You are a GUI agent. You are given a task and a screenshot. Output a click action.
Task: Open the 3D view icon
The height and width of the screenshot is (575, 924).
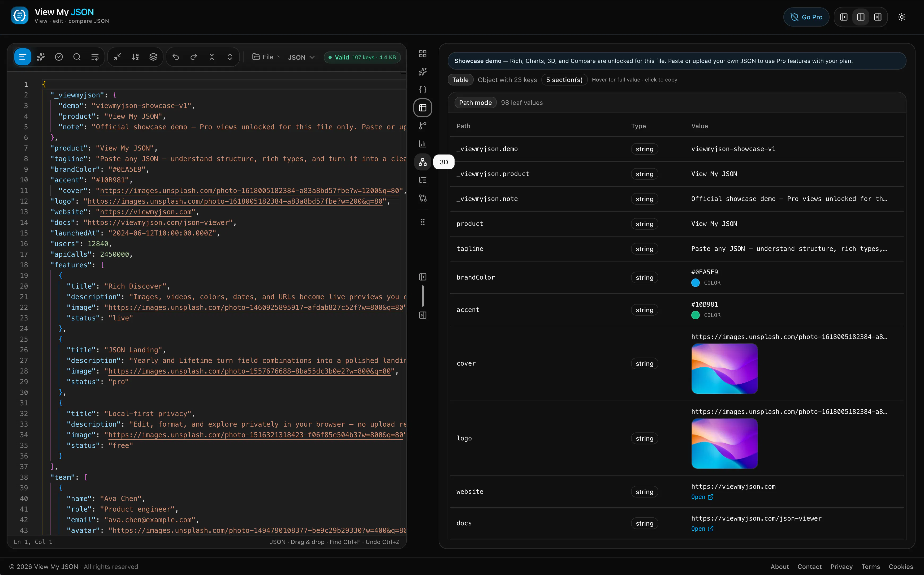pos(423,162)
